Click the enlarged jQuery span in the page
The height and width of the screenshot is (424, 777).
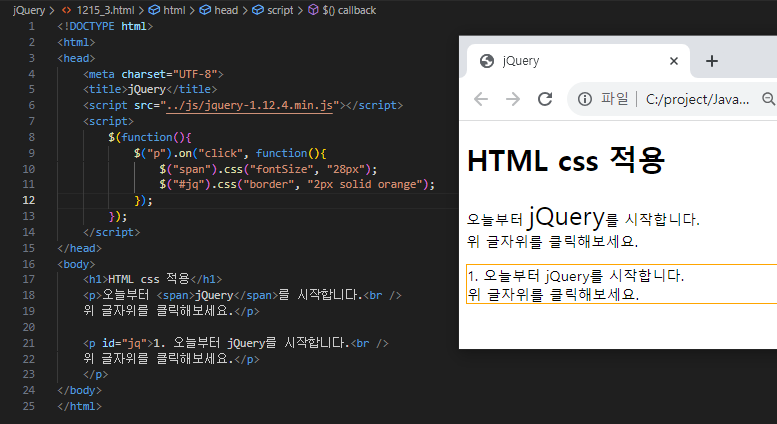point(566,216)
